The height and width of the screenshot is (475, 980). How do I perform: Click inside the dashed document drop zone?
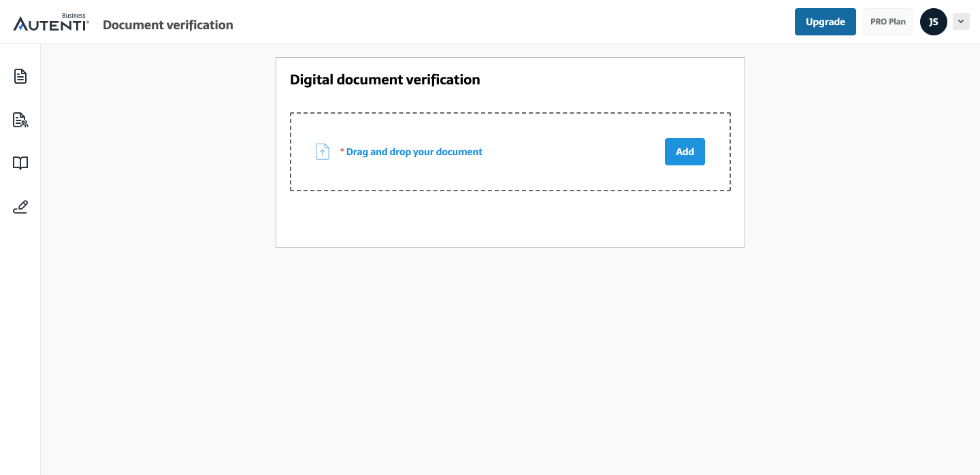click(510, 152)
